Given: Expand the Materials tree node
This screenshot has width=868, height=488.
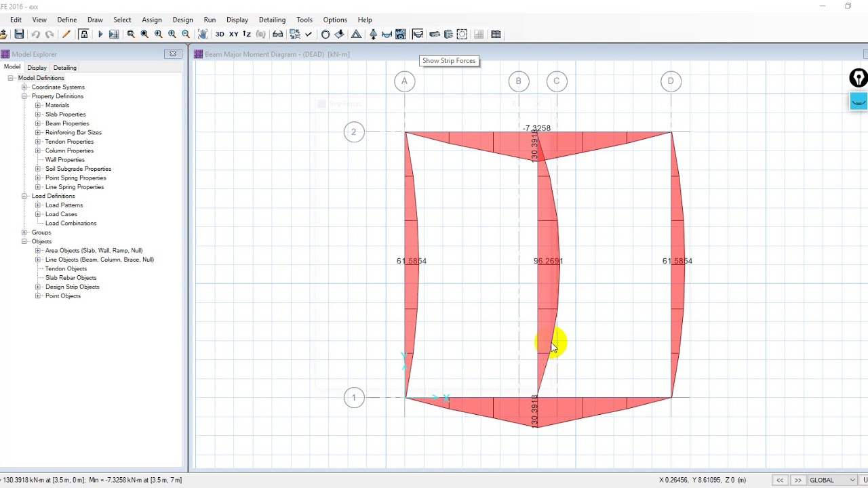Looking at the screenshot, I should 38,105.
